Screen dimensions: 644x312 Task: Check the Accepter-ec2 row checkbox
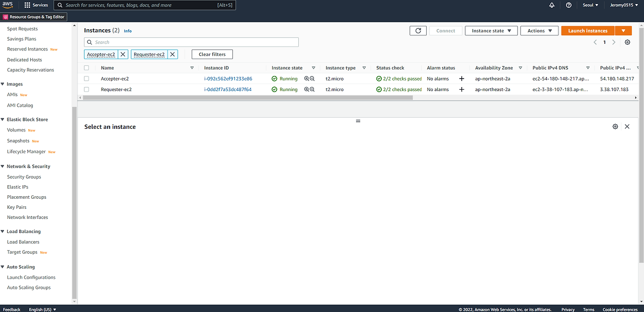[87, 79]
